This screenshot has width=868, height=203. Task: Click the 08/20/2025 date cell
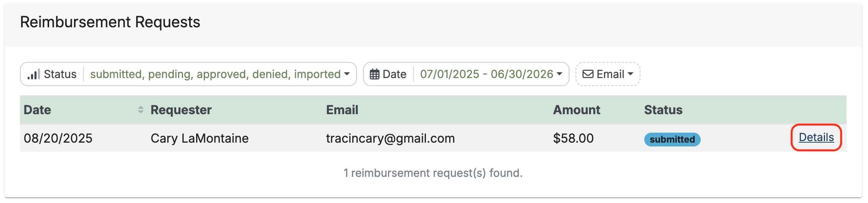coord(58,138)
